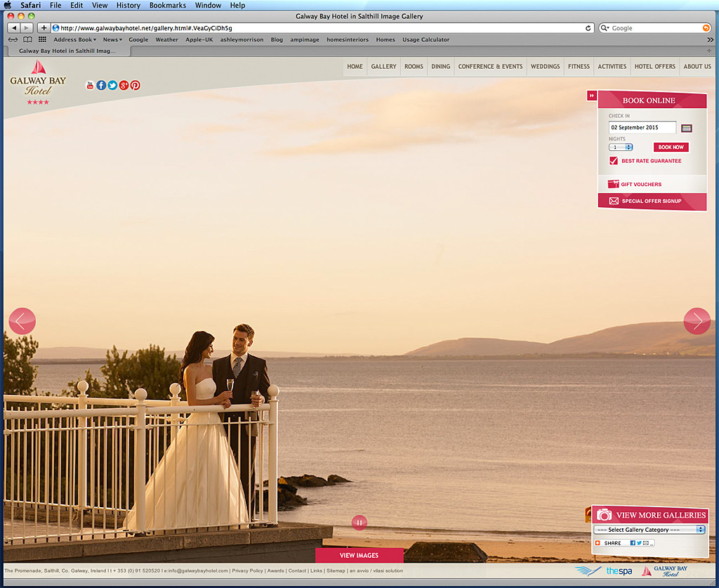Open the check-in calendar picker icon

[687, 128]
